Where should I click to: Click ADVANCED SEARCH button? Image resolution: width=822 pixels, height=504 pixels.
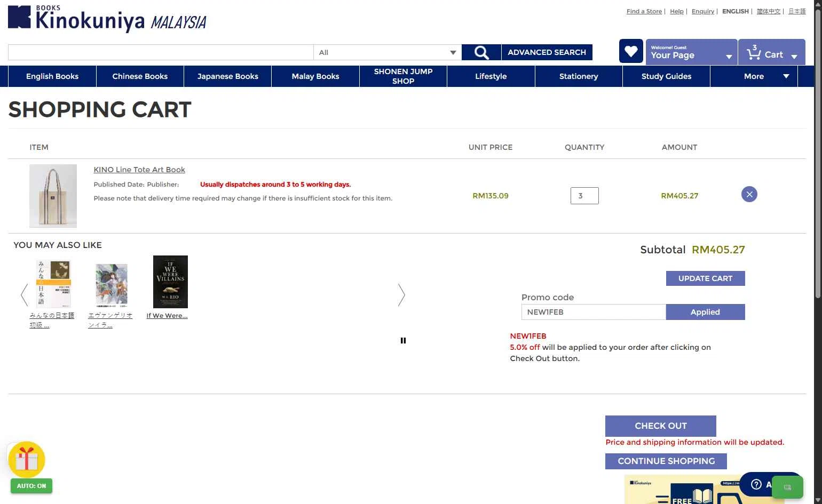pyautogui.click(x=547, y=52)
